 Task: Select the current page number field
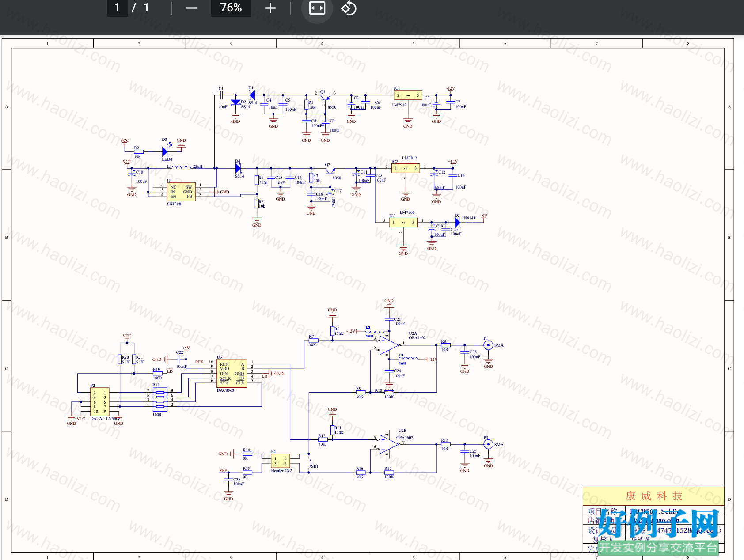coord(118,8)
